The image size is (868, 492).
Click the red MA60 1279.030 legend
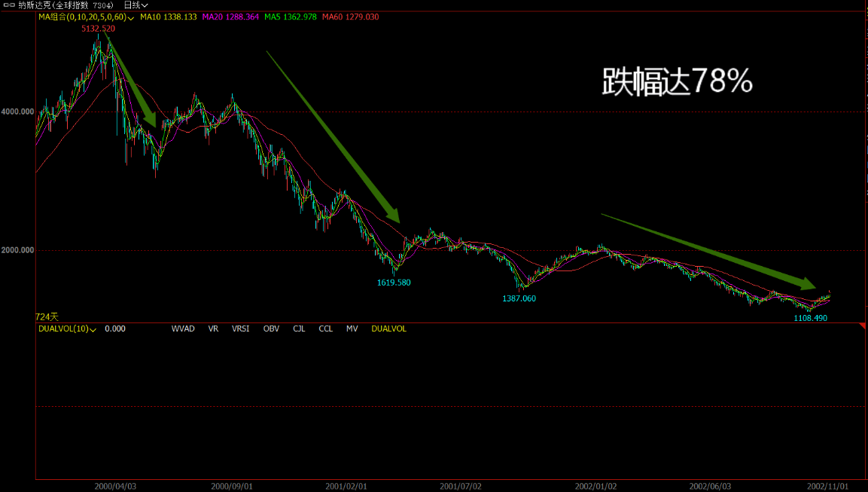pos(350,17)
